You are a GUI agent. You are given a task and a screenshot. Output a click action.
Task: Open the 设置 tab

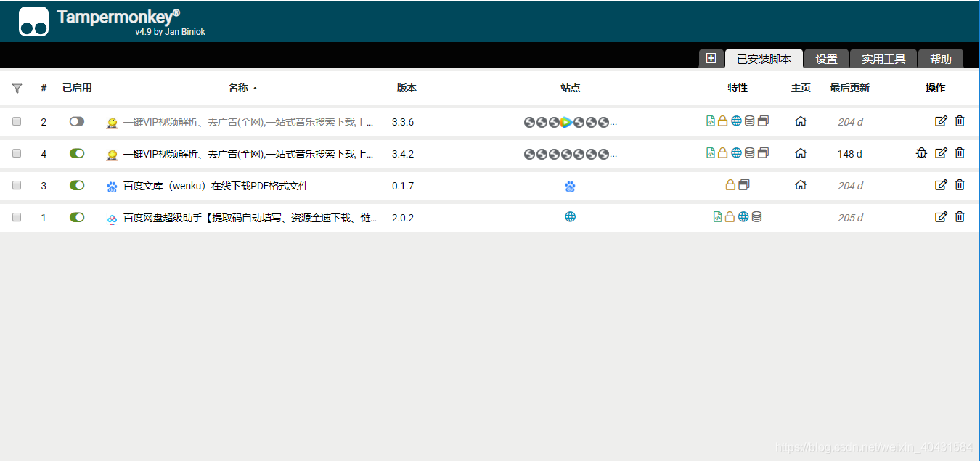point(826,59)
